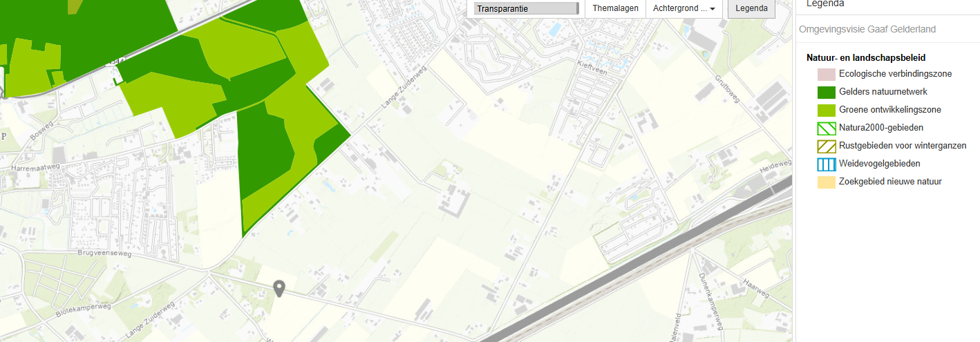Click the 'Gruttoweg' street label

(x=728, y=90)
